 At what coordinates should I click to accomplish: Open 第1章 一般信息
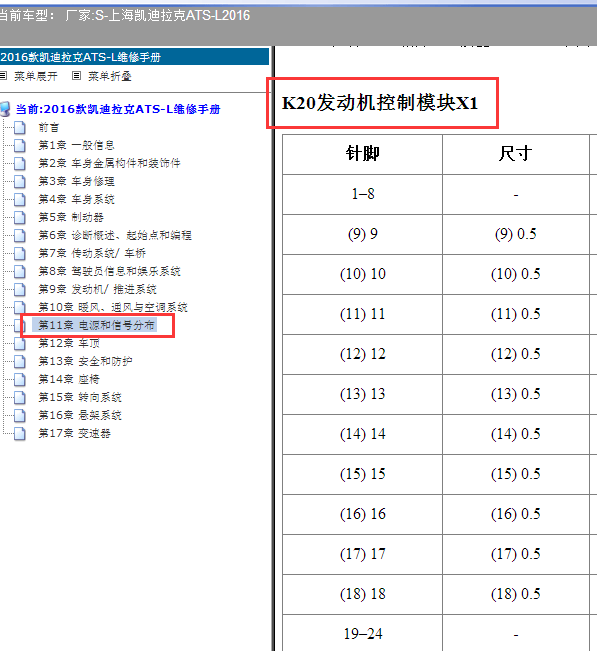pyautogui.click(x=76, y=145)
